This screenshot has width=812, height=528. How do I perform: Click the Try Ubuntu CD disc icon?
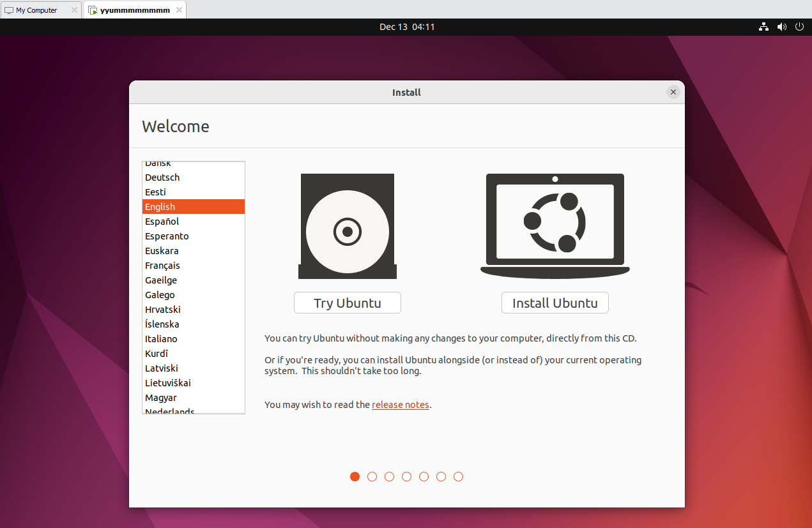[x=348, y=226]
